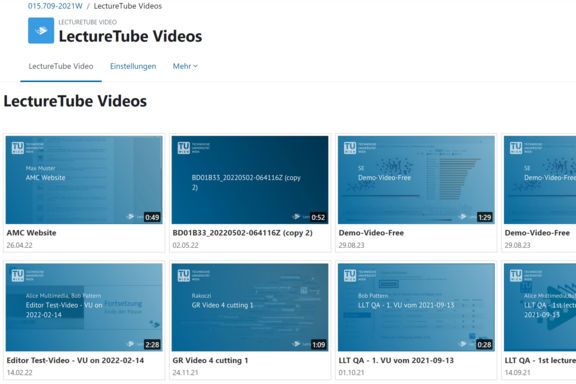This screenshot has height=384, width=576.
Task: Click the LECTURETUBE VIDEO label above the title
Action: 88,22
